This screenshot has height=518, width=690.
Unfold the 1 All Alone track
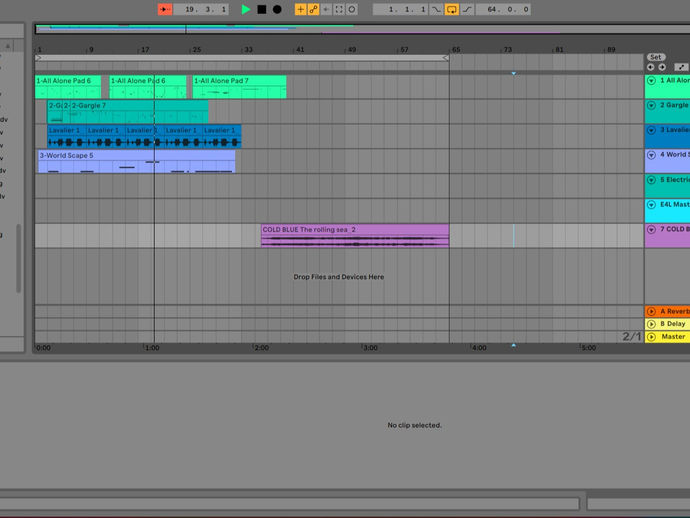(x=652, y=81)
